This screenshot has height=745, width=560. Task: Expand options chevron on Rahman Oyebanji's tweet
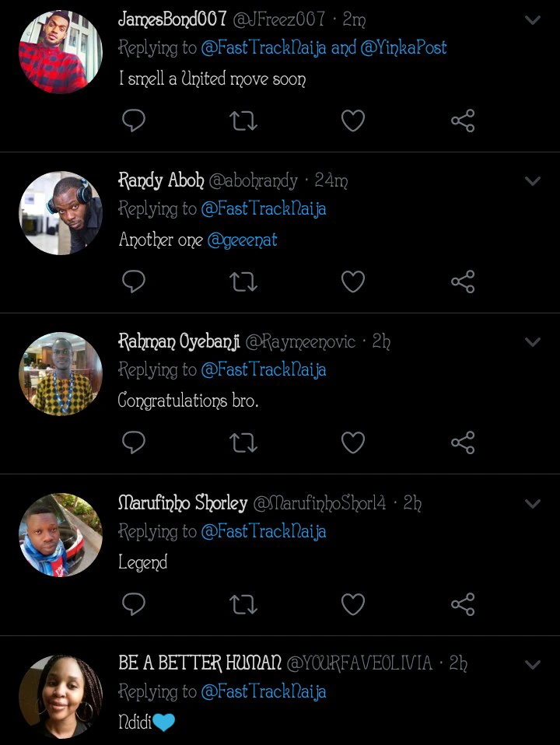coord(533,342)
